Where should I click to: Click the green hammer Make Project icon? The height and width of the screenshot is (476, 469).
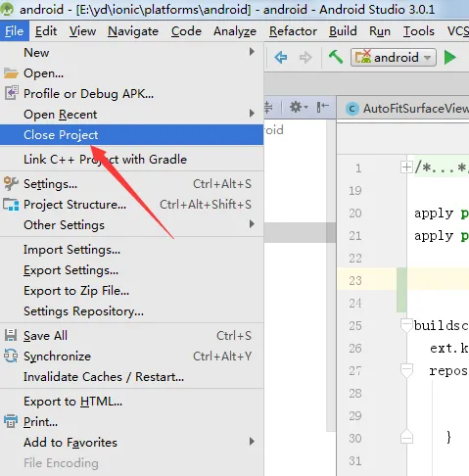336,57
